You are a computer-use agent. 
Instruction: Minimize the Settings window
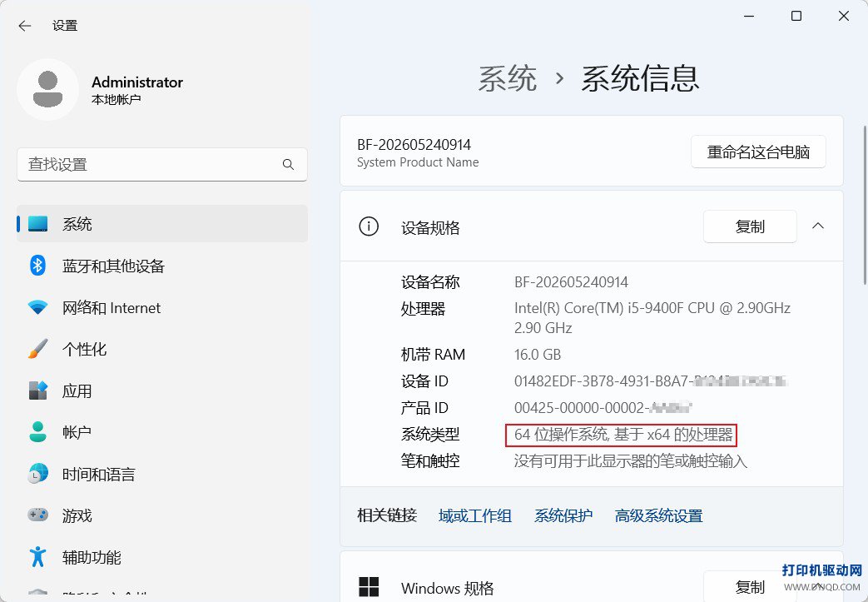(749, 16)
